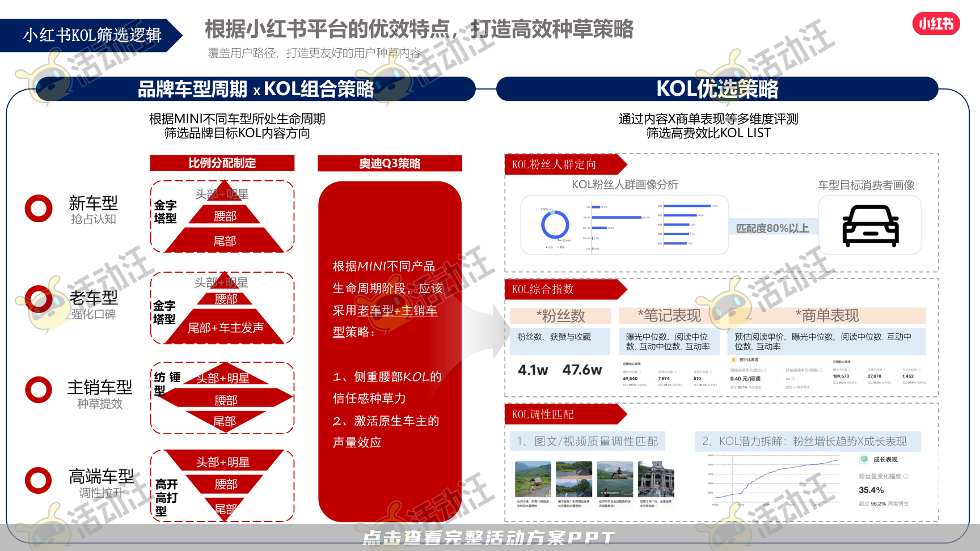The image size is (980, 551).
Task: Click 尾部 layer in 新车型 pyramid
Action: coord(225,241)
